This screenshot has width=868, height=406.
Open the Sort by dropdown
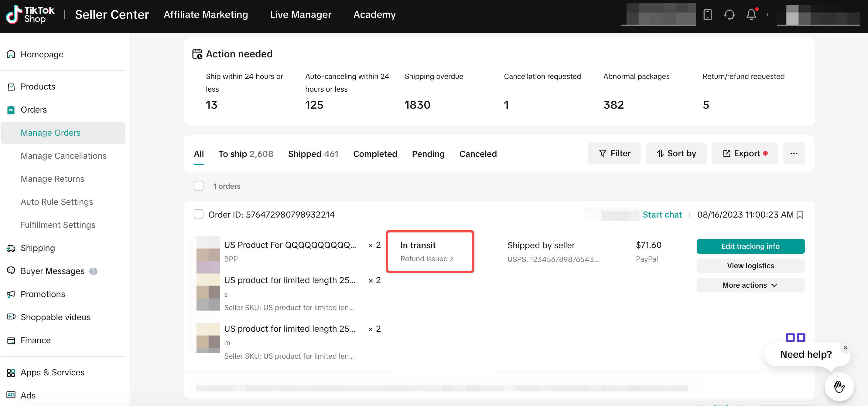[676, 154]
